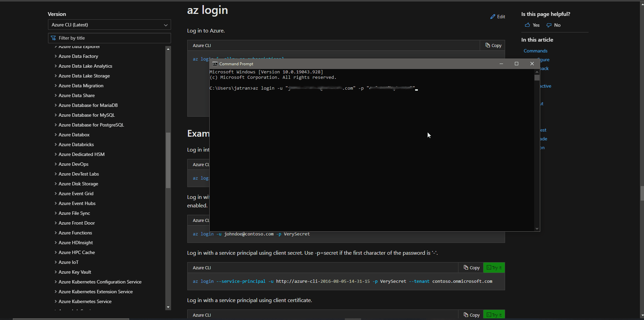
Task: Open Azure Kubernetes Extension Service entry
Action: [x=96, y=292]
